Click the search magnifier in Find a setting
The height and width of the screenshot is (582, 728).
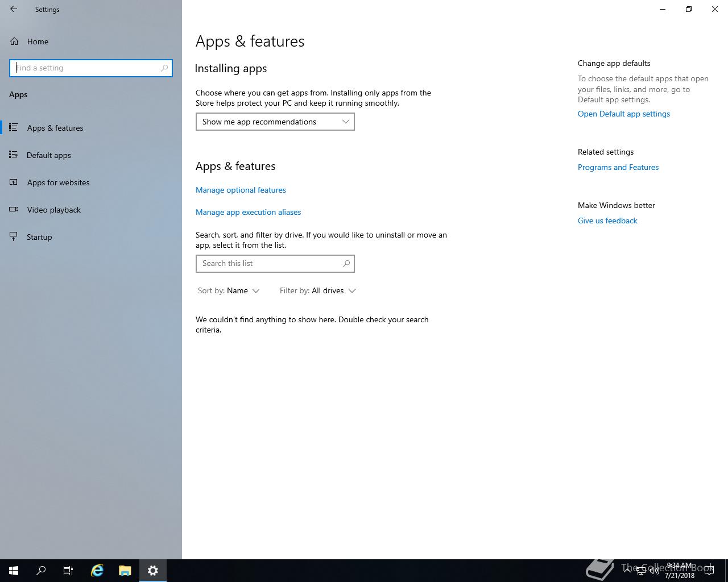point(164,68)
